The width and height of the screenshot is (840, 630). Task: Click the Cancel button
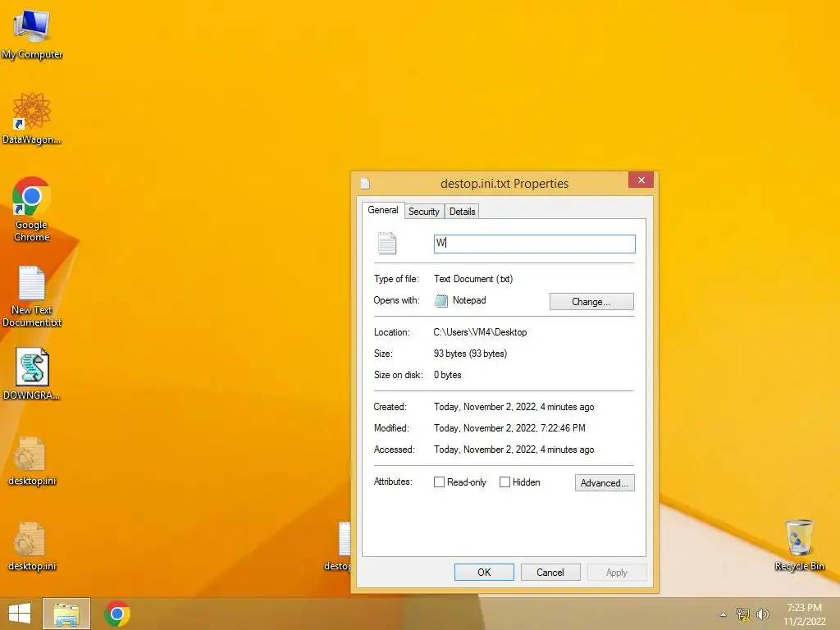tap(550, 572)
